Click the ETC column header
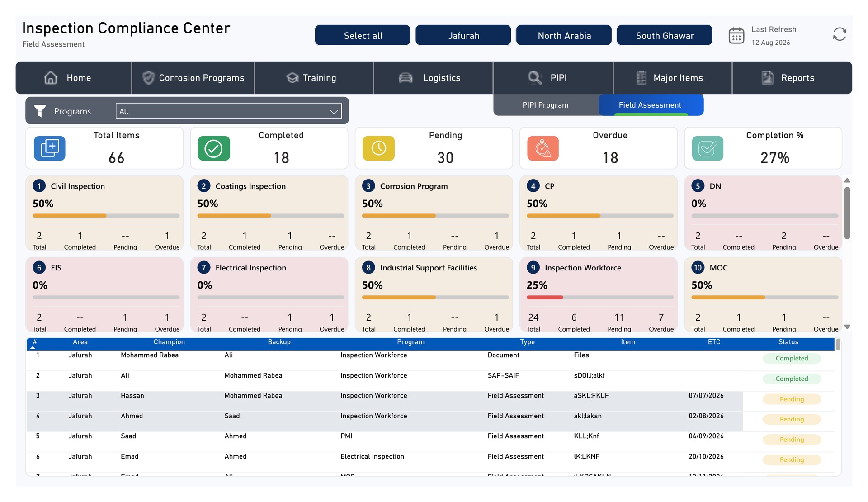 [x=714, y=342]
